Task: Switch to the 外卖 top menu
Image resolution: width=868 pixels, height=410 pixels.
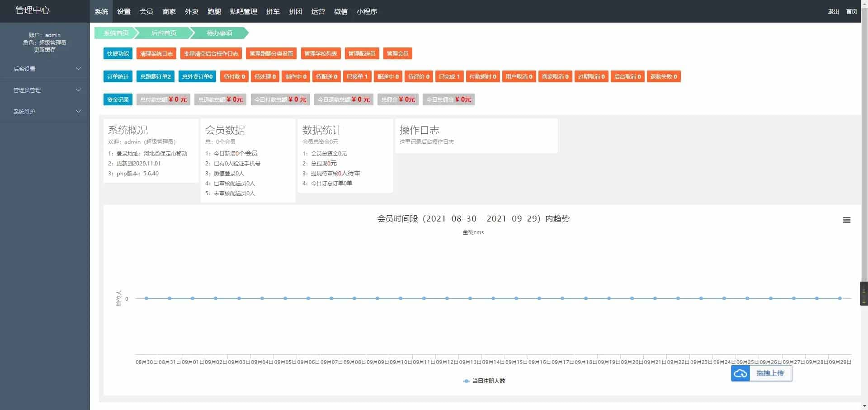Action: [191, 11]
